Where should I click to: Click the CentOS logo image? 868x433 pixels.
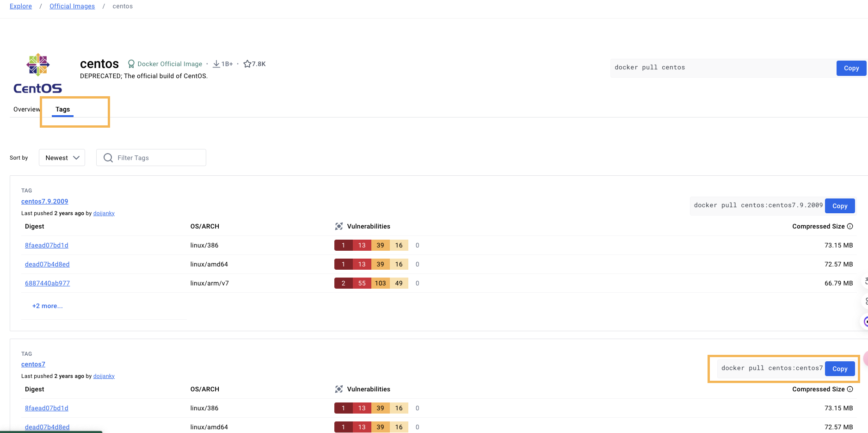(37, 74)
